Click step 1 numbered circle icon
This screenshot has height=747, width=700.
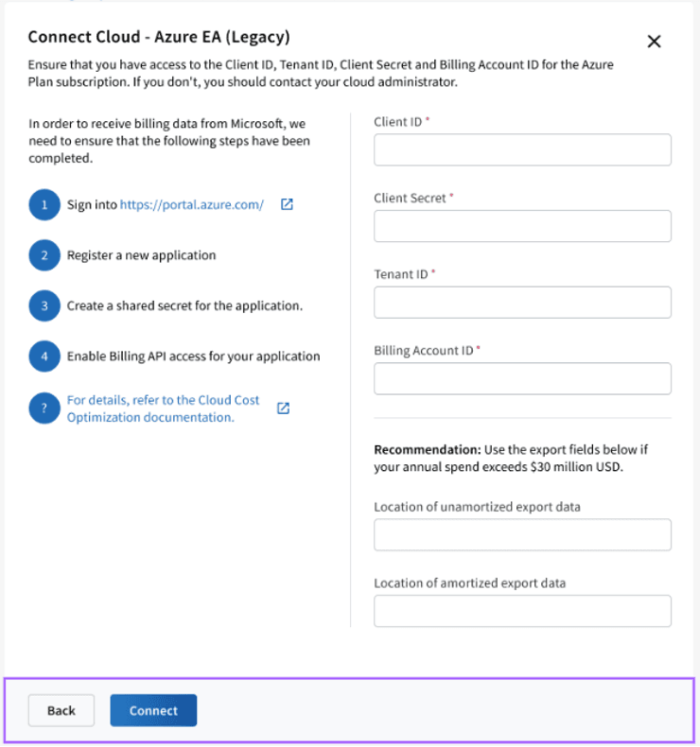44,204
